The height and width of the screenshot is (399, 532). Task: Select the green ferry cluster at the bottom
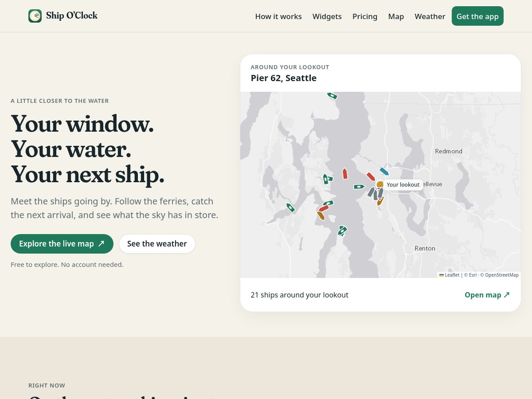tap(342, 231)
